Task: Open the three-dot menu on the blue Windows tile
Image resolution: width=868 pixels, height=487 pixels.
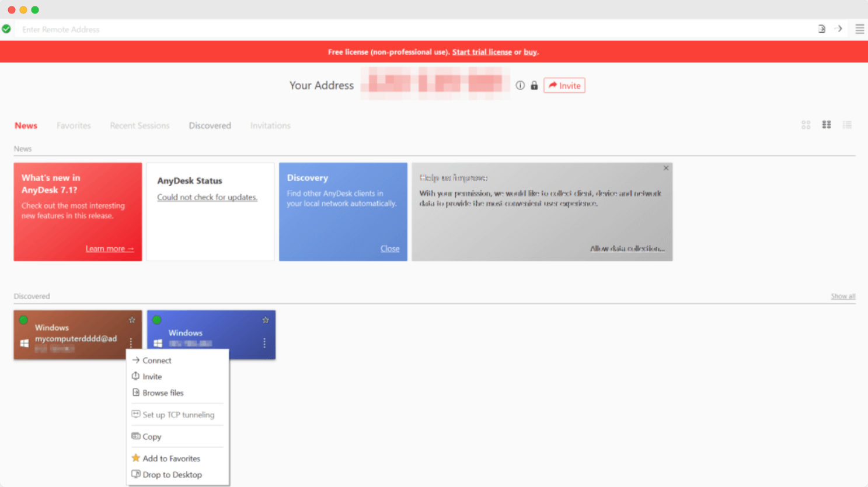Action: tap(264, 344)
